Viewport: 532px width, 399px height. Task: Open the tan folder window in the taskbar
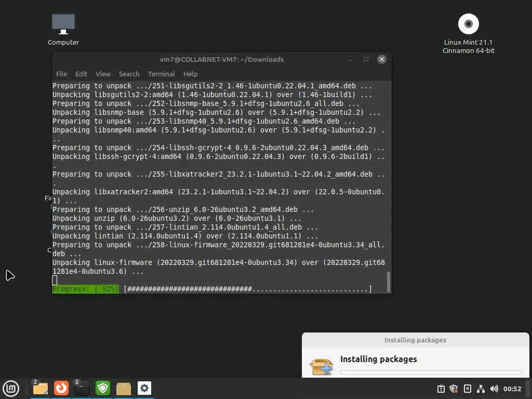pyautogui.click(x=124, y=389)
